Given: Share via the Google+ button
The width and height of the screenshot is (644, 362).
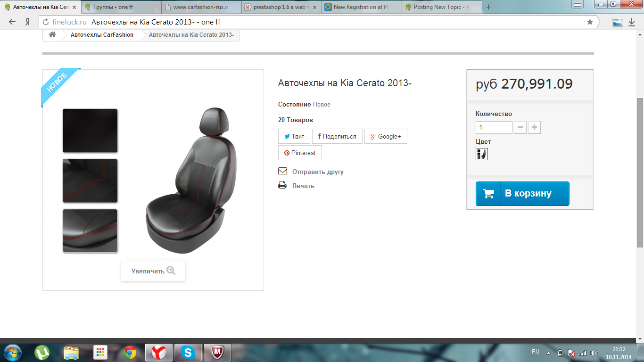Looking at the screenshot, I should coord(386,136).
